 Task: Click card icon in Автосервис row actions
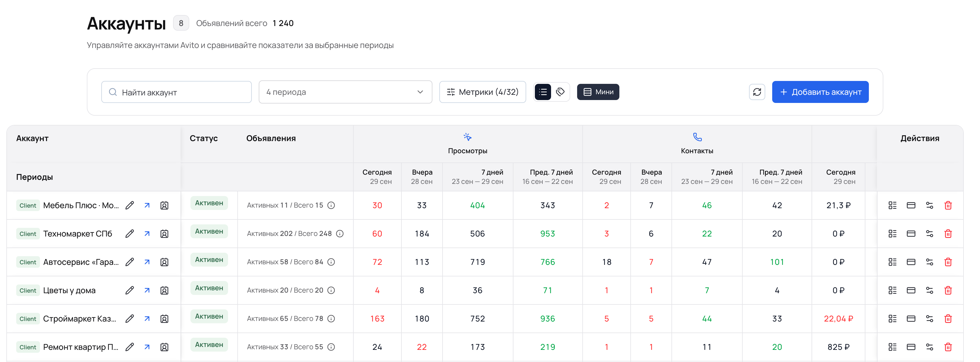911,262
